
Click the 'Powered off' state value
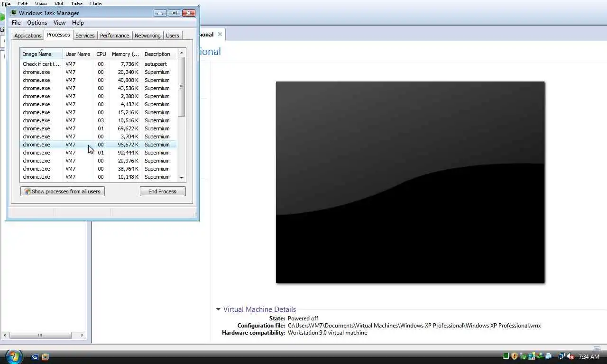pos(303,318)
